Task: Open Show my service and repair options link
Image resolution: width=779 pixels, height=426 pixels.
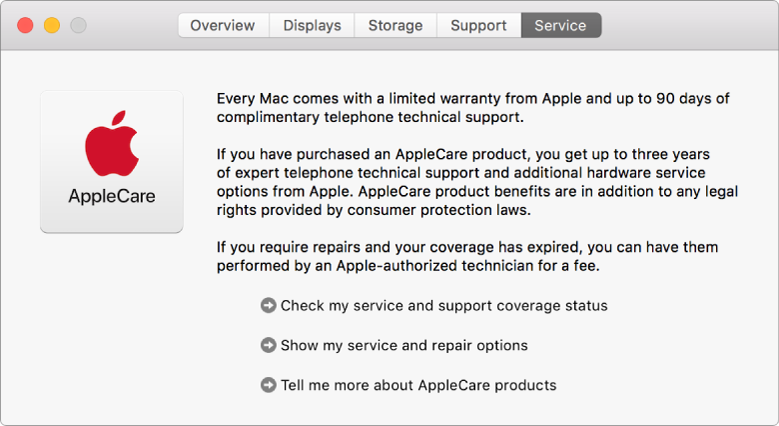Action: point(404,345)
